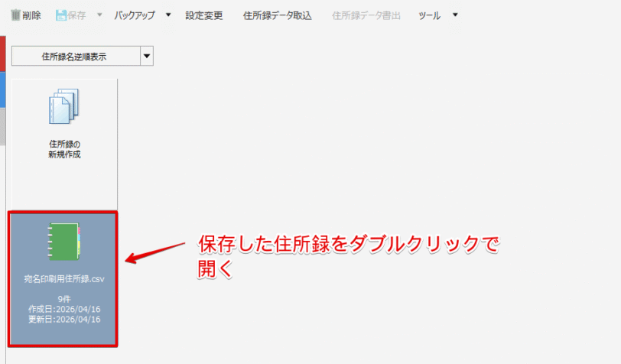Click the sort order dropdown arrow button
This screenshot has width=621, height=364.
tap(147, 57)
